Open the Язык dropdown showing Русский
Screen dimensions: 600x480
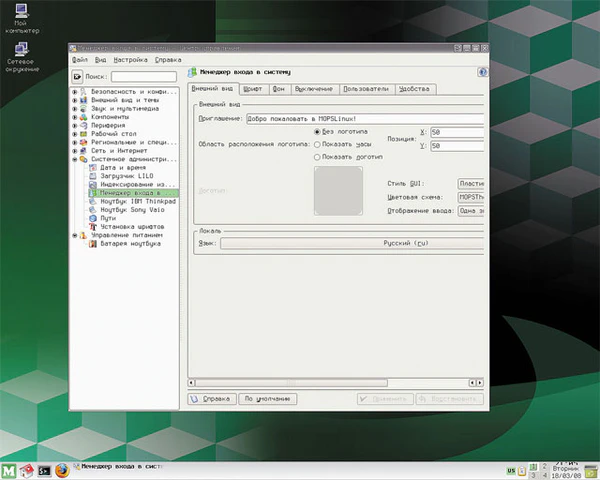click(350, 242)
